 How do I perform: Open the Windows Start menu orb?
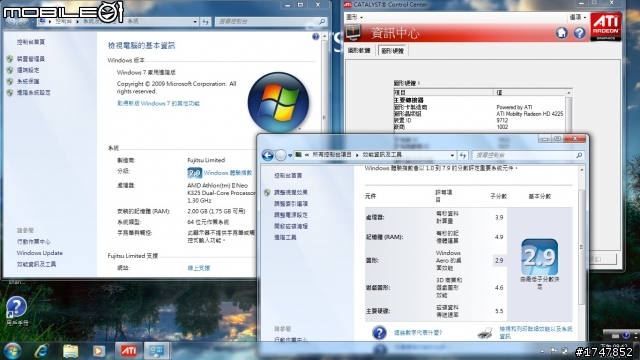click(12, 351)
